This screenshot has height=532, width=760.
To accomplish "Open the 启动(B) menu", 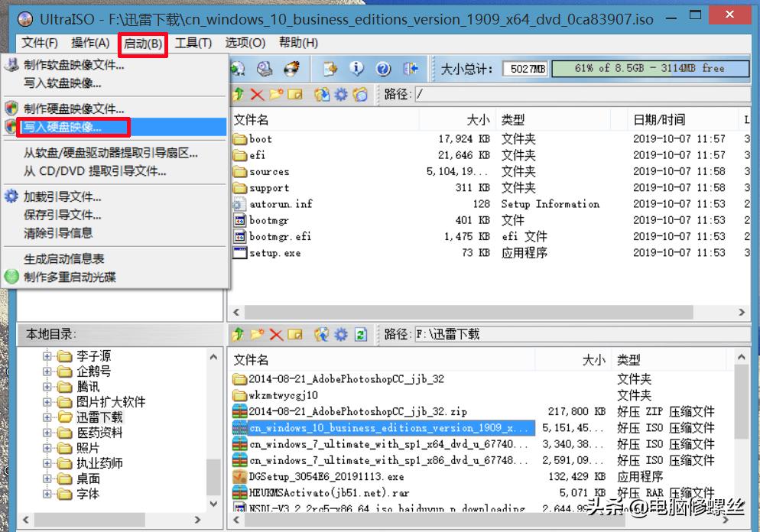I will pyautogui.click(x=142, y=44).
